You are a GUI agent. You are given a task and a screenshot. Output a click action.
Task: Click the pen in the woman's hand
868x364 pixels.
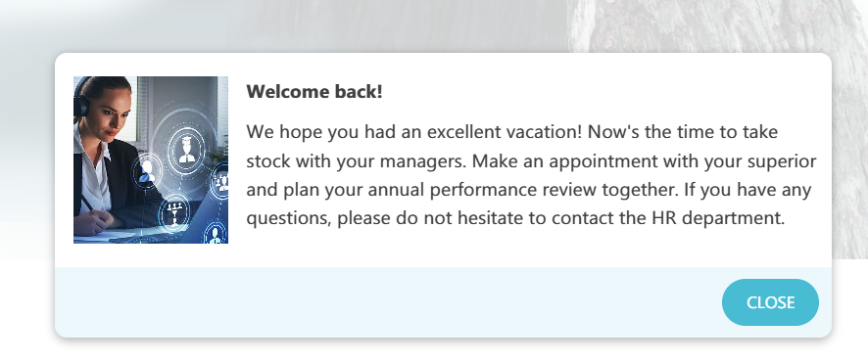(86, 203)
